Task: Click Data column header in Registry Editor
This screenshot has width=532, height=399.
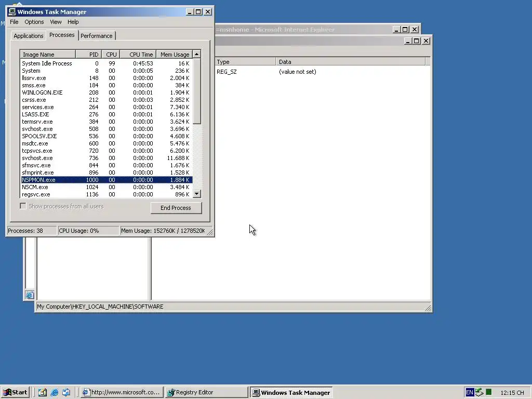Action: pyautogui.click(x=351, y=62)
